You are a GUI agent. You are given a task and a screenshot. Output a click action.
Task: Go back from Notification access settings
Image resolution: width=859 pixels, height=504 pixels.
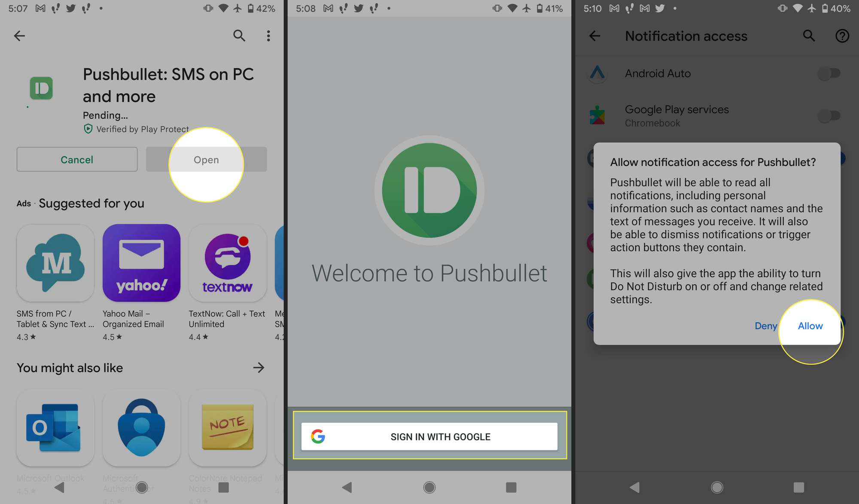tap(595, 36)
